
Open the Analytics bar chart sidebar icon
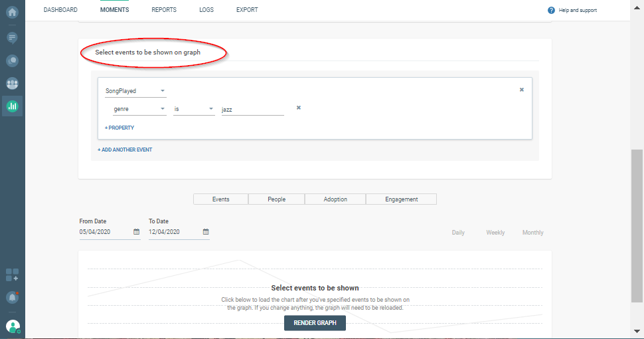click(13, 106)
